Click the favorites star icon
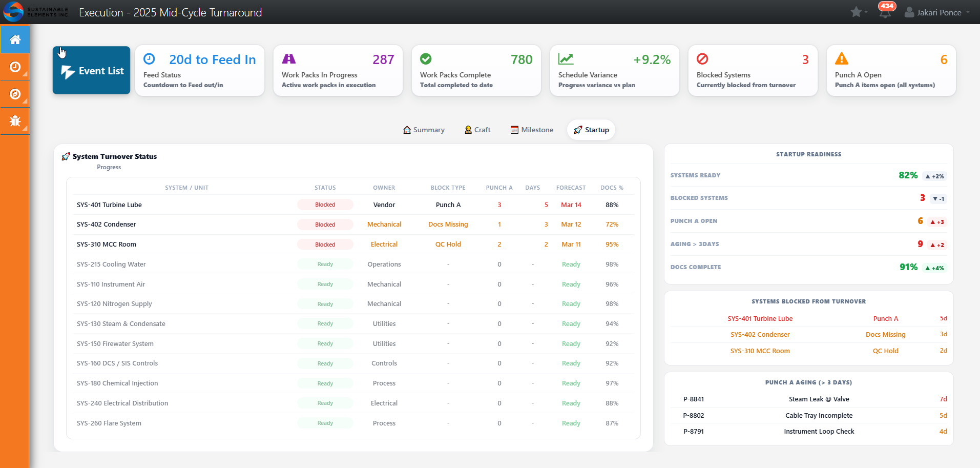The width and height of the screenshot is (980, 468). pos(856,12)
